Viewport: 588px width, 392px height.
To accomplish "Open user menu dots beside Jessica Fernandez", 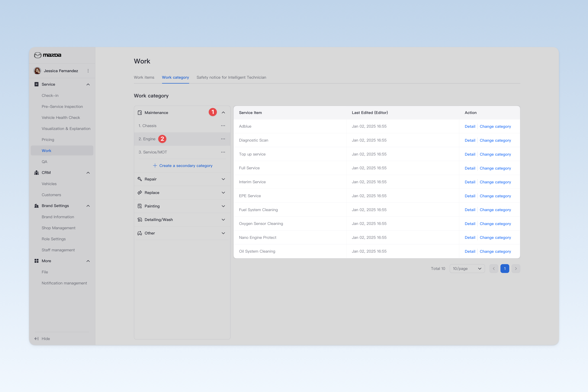I will click(88, 71).
